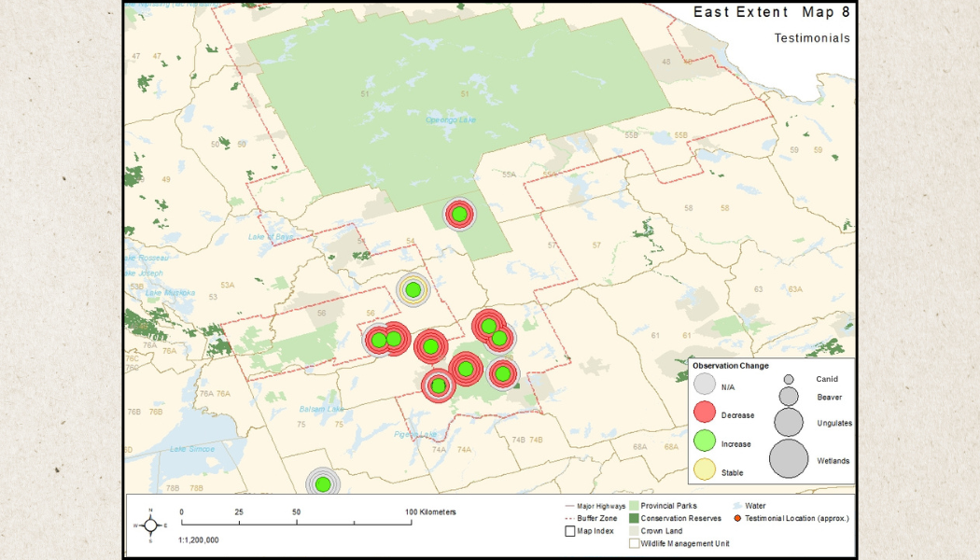The width and height of the screenshot is (980, 560).
Task: Click the north arrow compass rose
Action: coord(150,525)
